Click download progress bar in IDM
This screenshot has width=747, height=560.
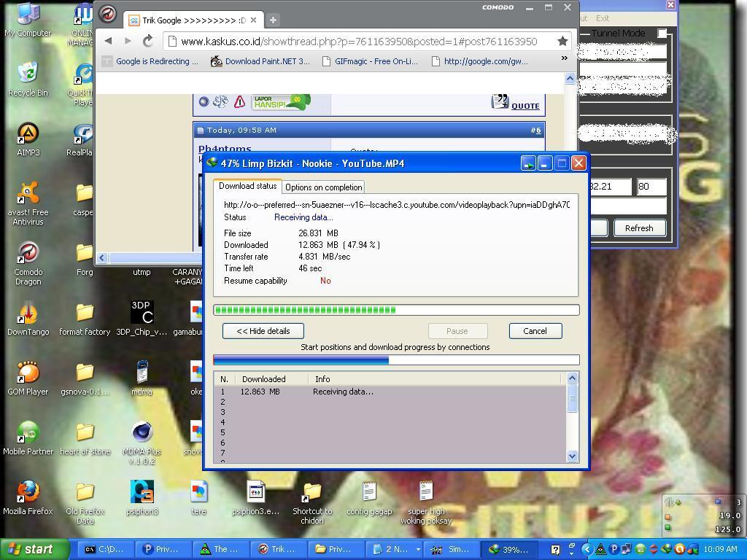[x=396, y=310]
